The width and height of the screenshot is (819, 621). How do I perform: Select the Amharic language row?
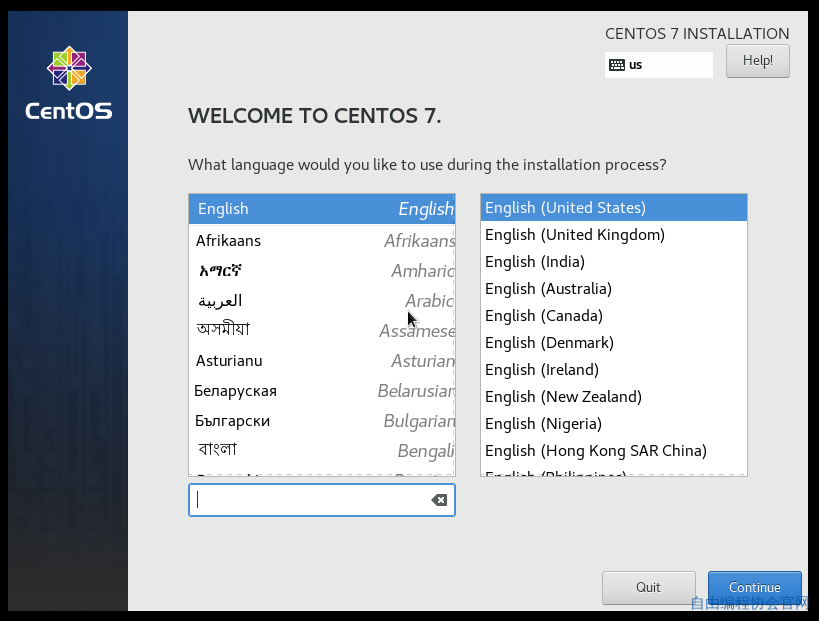(x=322, y=271)
